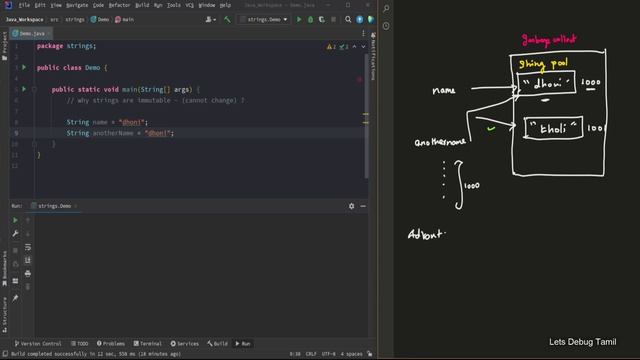Image resolution: width=640 pixels, height=360 pixels.
Task: Click the layout icon in Run panel
Action: point(15,281)
